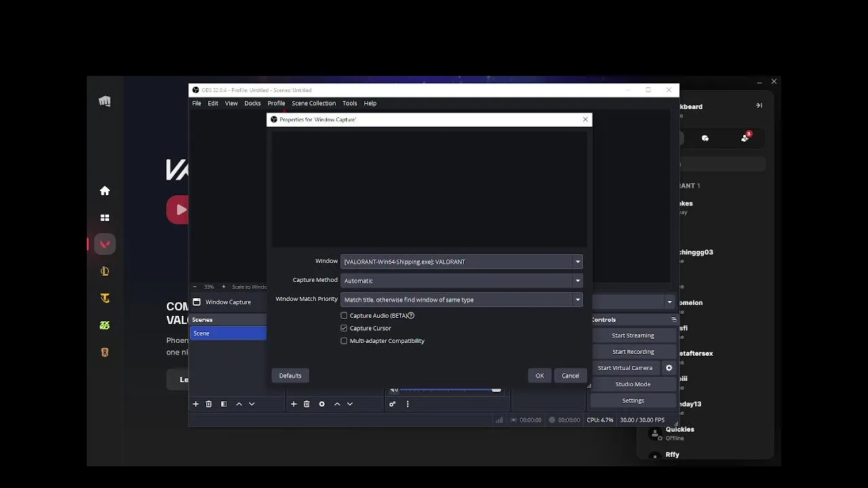This screenshot has width=868, height=488.
Task: Confirm properties with OK button
Action: pyautogui.click(x=540, y=375)
